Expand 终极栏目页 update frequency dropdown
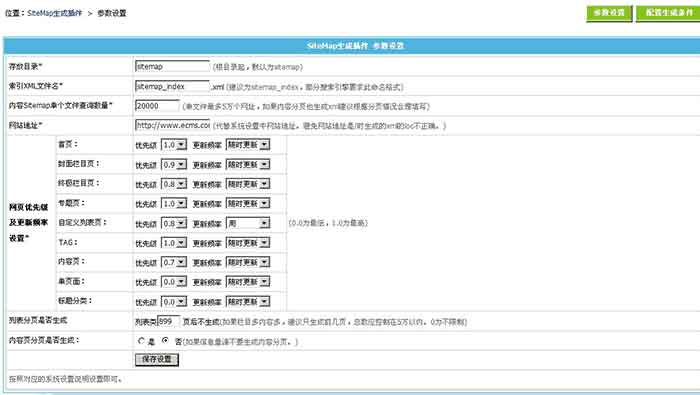Viewport: 700px width, 395px height. [x=248, y=184]
